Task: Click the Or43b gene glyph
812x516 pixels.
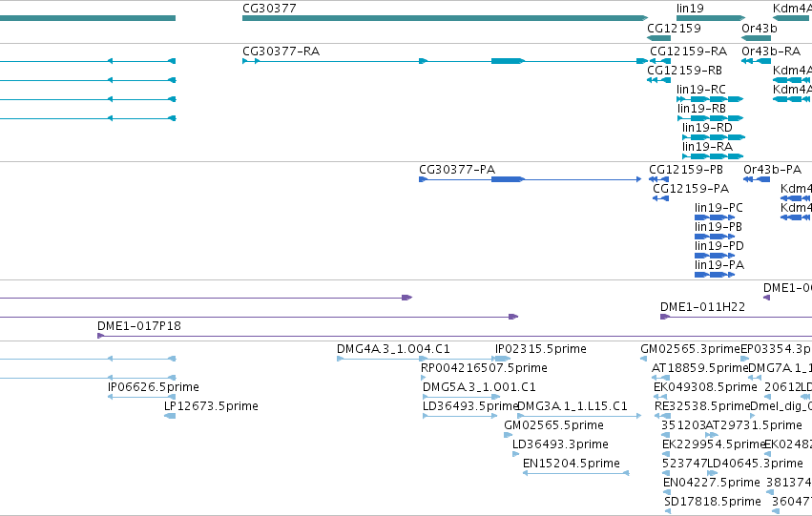Action: (x=756, y=38)
